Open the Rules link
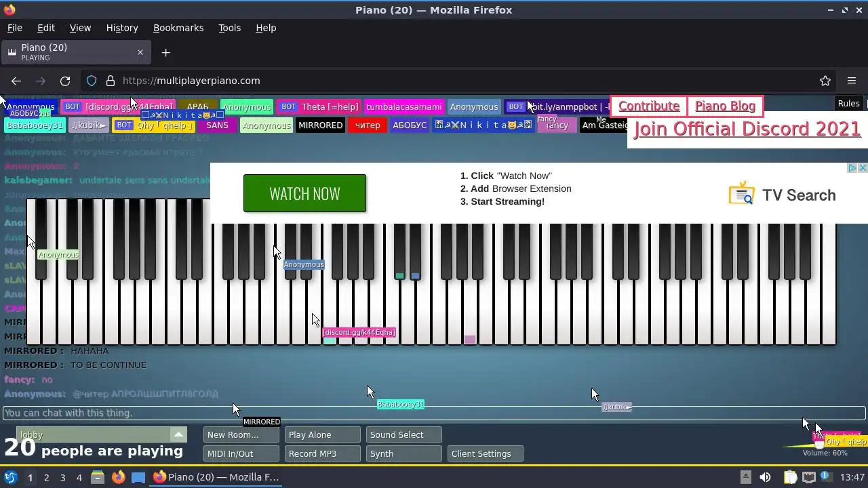 (x=848, y=104)
